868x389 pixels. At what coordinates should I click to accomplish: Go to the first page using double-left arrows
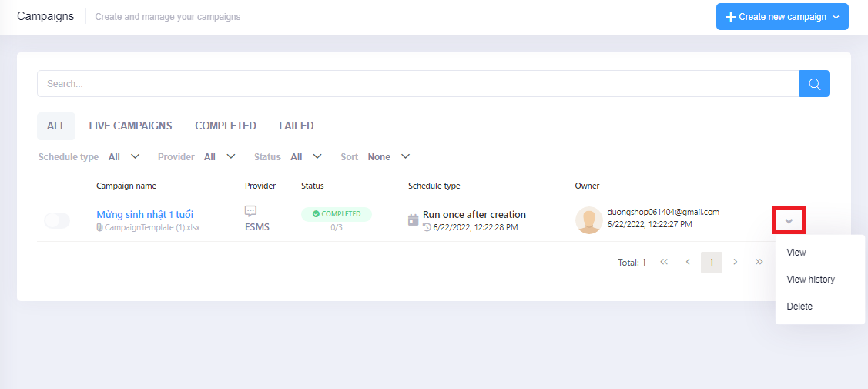tap(663, 263)
